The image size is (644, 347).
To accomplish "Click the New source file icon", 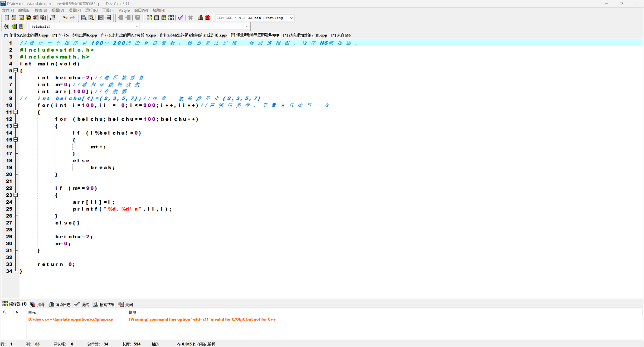I will point(7,18).
